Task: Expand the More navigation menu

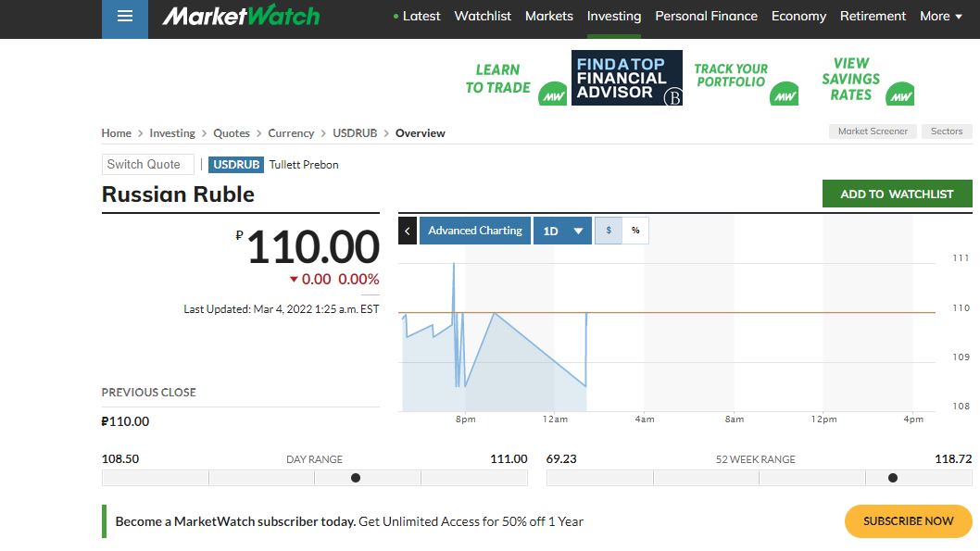Action: point(940,16)
